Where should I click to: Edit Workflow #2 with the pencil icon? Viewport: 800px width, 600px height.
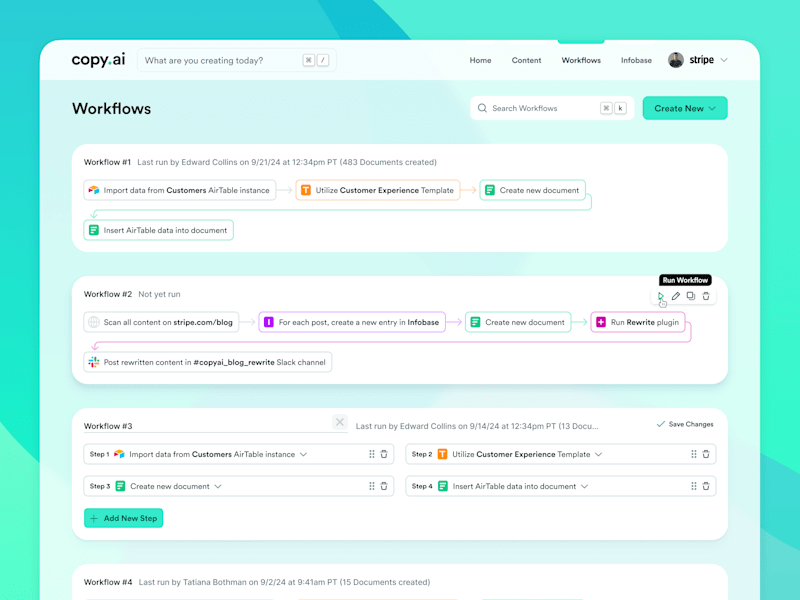click(676, 296)
